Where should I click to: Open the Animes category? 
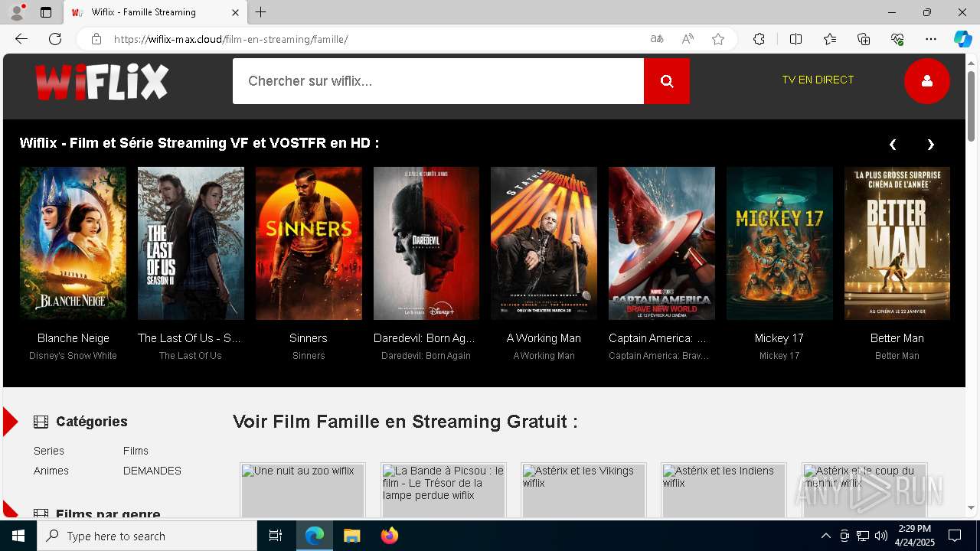point(51,471)
